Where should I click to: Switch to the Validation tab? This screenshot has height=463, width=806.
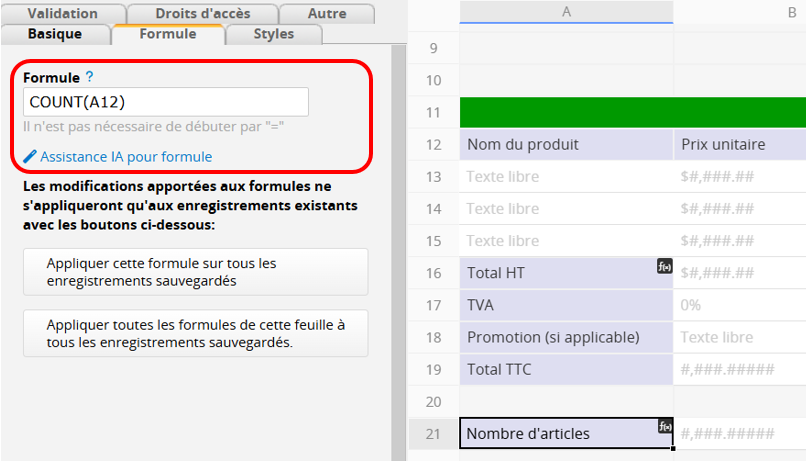[x=63, y=14]
